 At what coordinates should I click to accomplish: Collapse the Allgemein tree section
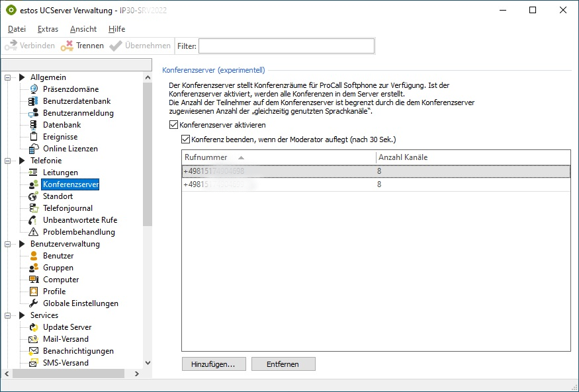tap(8, 77)
